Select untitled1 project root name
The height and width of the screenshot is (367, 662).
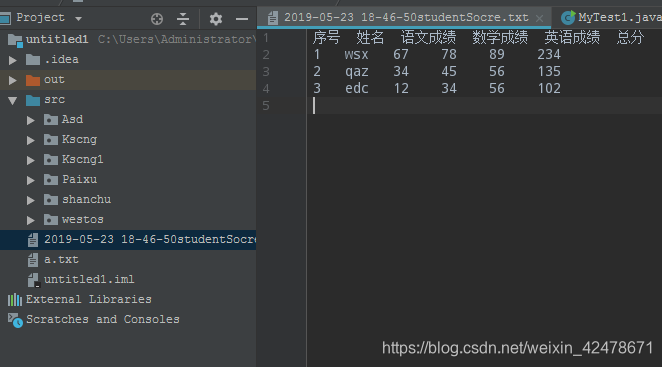[57, 39]
